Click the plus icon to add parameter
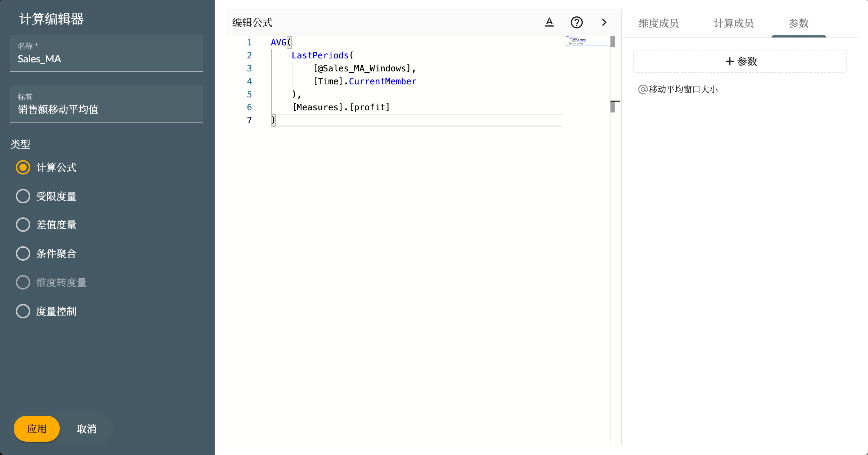This screenshot has height=455, width=868. coord(730,61)
